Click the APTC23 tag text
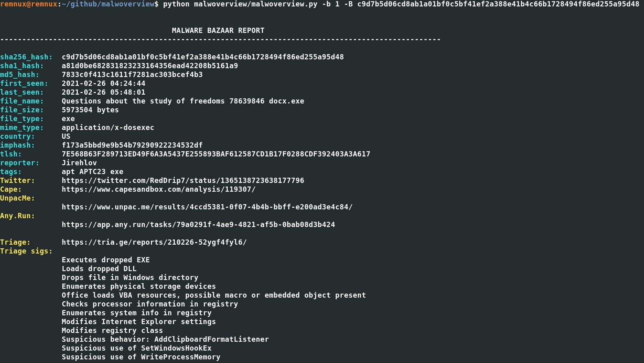The image size is (644, 363). [92, 172]
